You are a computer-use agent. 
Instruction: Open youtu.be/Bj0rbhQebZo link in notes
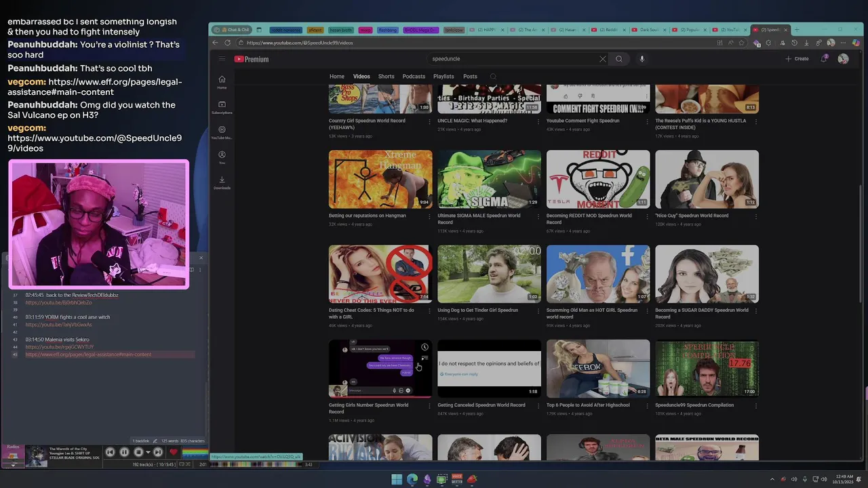click(x=59, y=302)
